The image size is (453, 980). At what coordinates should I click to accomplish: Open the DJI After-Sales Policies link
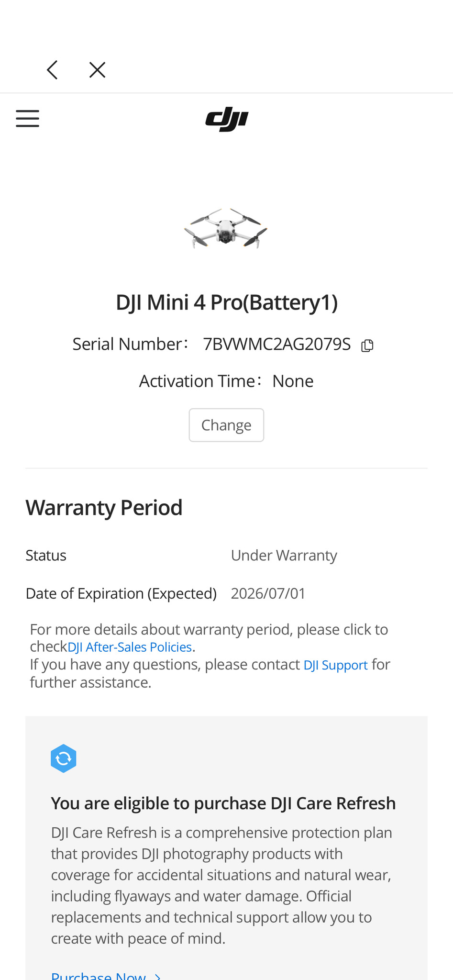pos(130,647)
